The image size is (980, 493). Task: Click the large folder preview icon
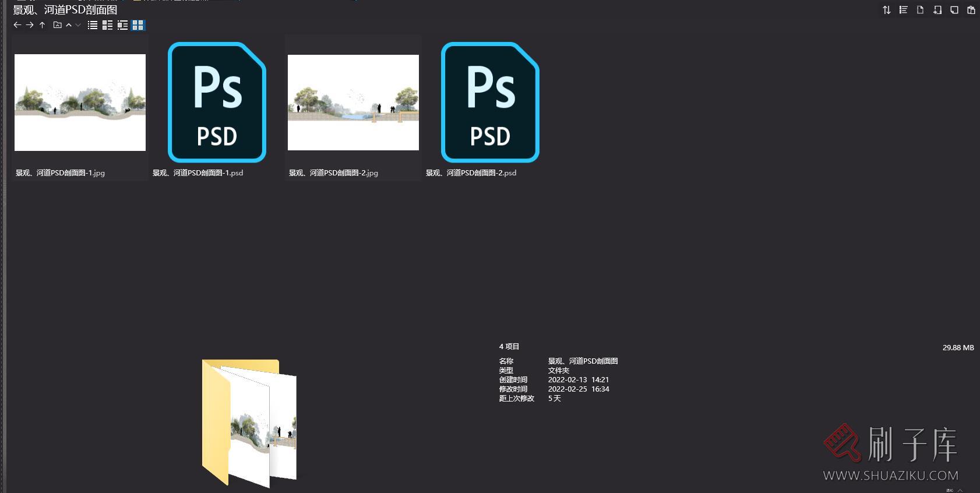(249, 423)
